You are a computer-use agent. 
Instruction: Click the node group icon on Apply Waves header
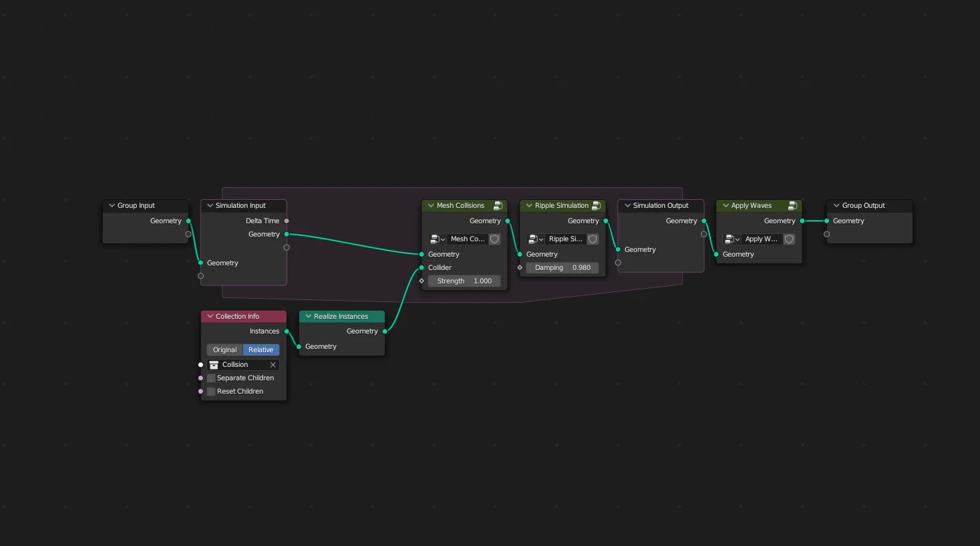793,205
